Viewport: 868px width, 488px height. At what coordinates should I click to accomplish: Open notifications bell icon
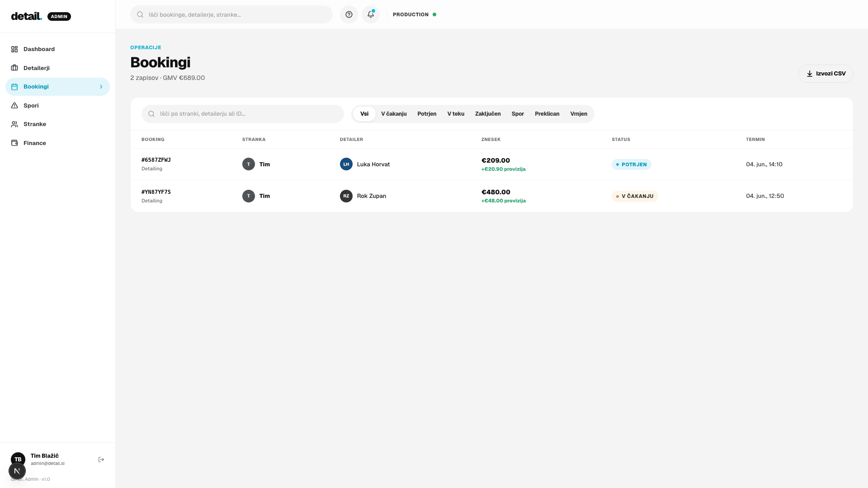[371, 14]
